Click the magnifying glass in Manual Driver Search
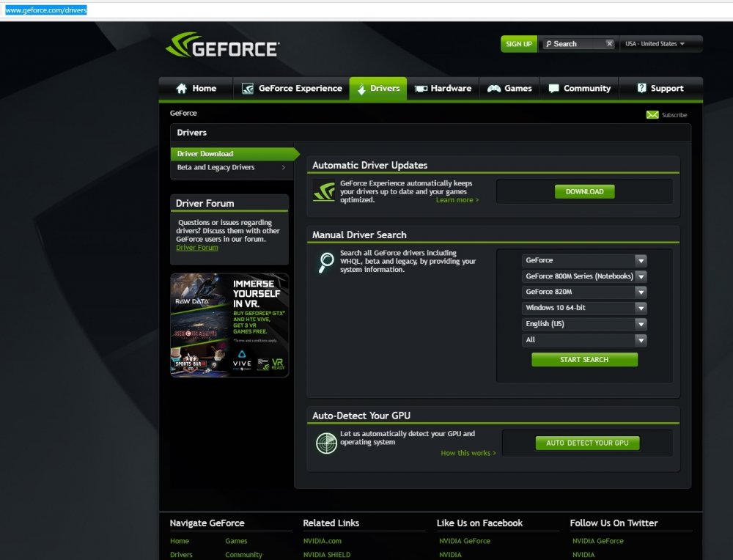The width and height of the screenshot is (733, 560). [326, 262]
